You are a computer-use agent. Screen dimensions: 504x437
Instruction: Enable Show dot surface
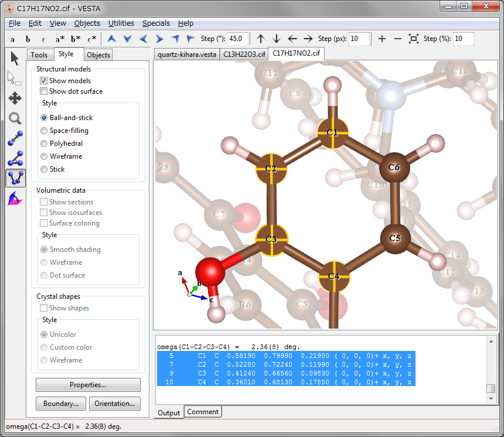tap(44, 91)
